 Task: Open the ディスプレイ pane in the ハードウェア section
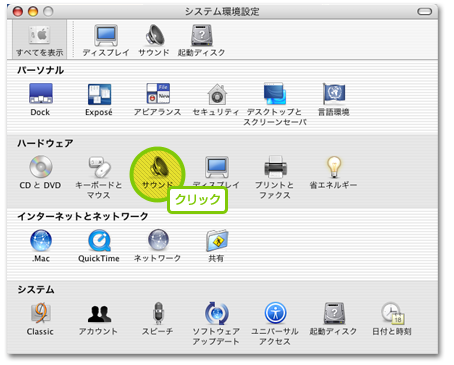(x=216, y=173)
